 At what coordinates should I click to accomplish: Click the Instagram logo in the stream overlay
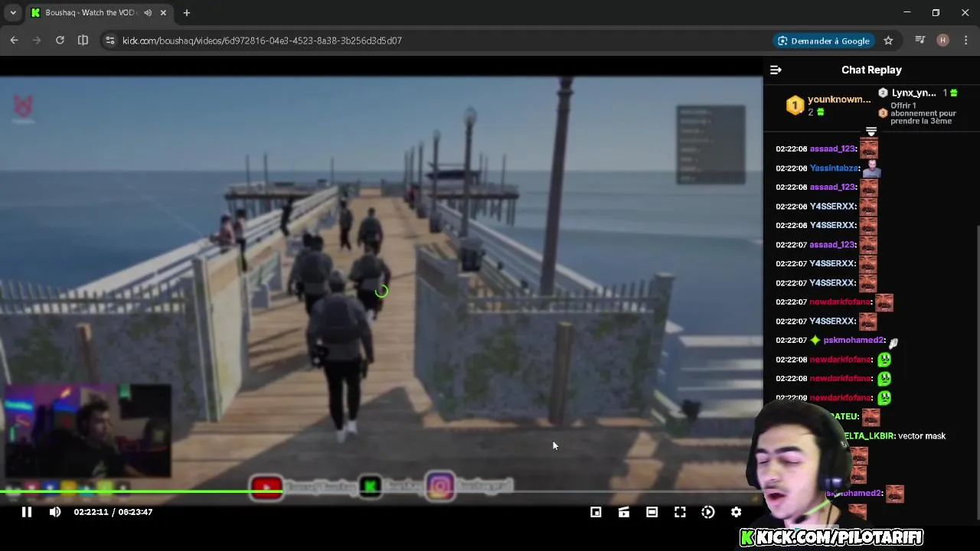click(440, 486)
